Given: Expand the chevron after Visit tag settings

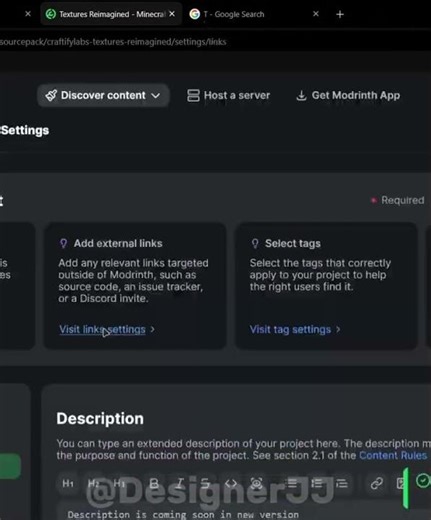Looking at the screenshot, I should (x=338, y=329).
